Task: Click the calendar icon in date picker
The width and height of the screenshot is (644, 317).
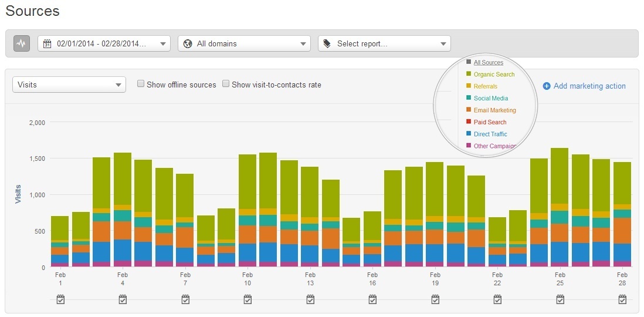Action: tap(48, 43)
